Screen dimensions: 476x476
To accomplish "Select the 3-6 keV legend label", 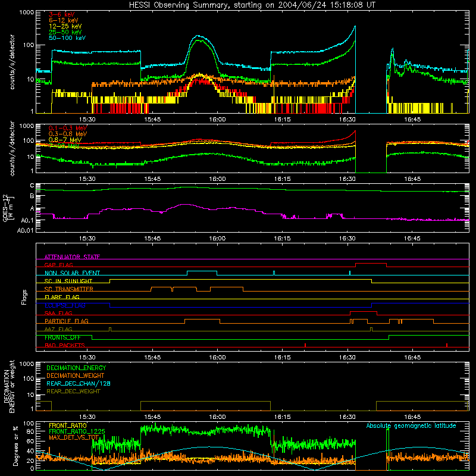I will click(62, 14).
